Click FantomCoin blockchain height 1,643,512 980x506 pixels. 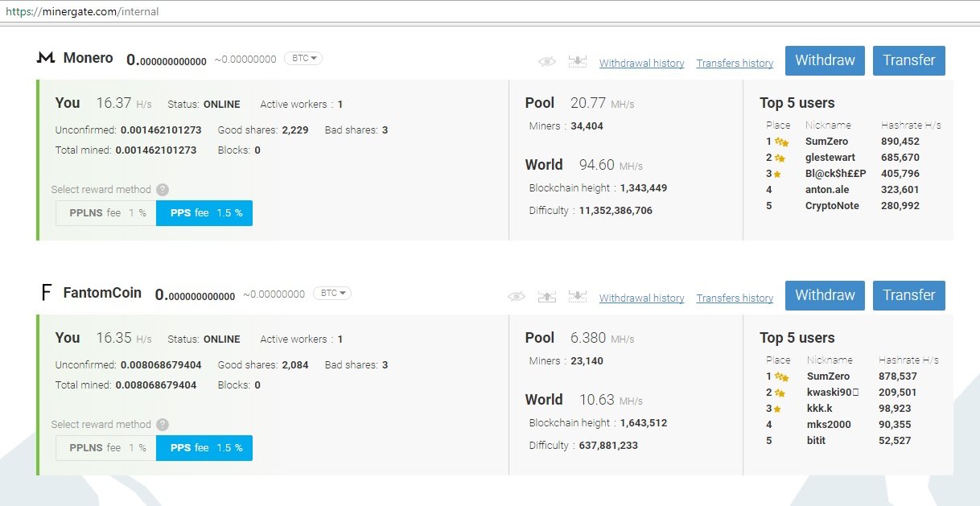pyautogui.click(x=644, y=423)
